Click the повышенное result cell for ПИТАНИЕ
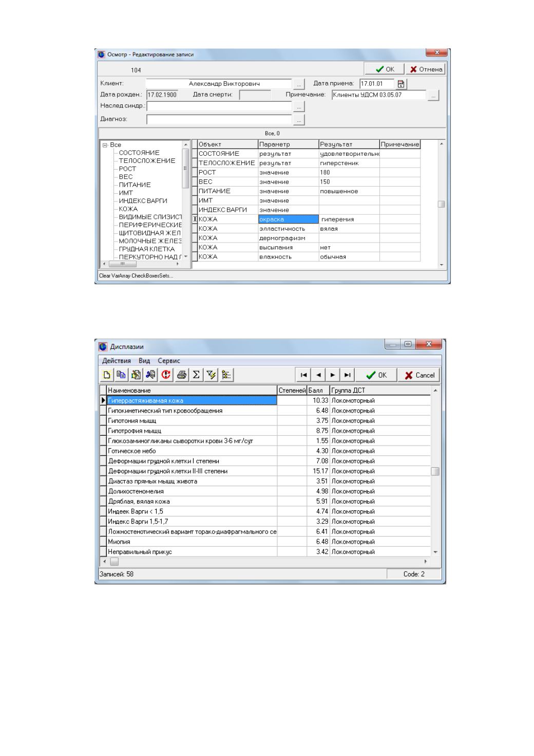Image resolution: width=534 pixels, height=756 pixels. (x=349, y=191)
